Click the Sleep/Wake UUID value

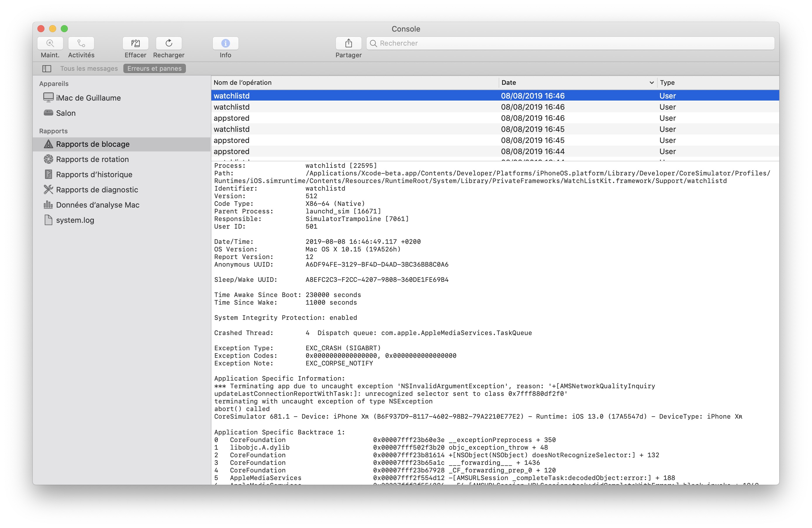tap(377, 280)
